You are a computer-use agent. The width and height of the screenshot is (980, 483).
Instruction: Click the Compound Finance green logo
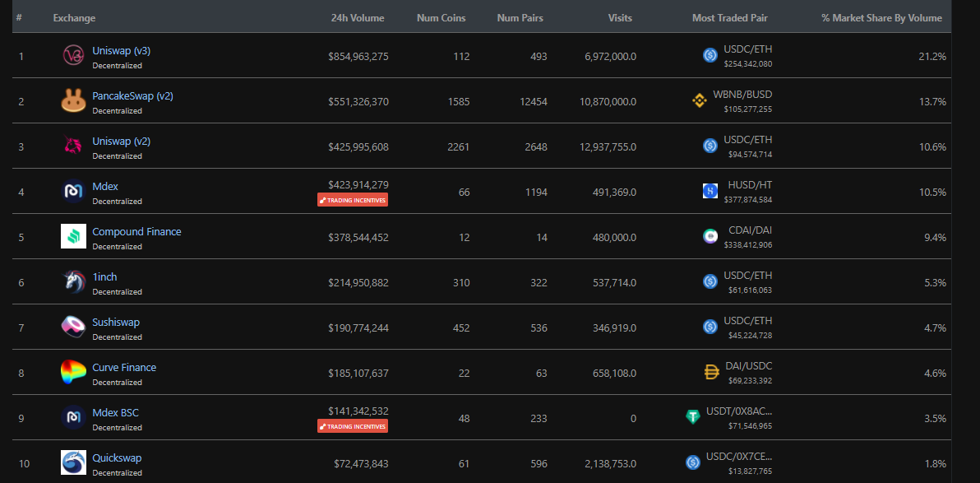coord(73,236)
